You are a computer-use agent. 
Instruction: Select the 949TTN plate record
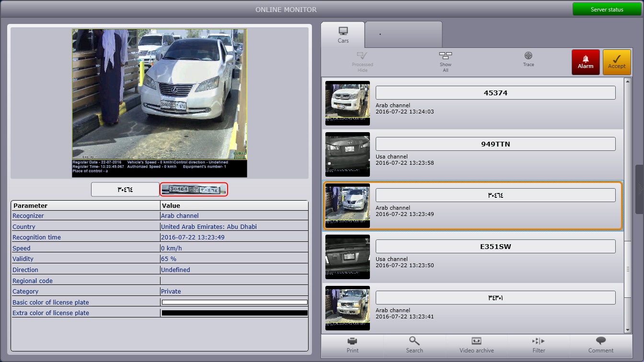point(495,144)
